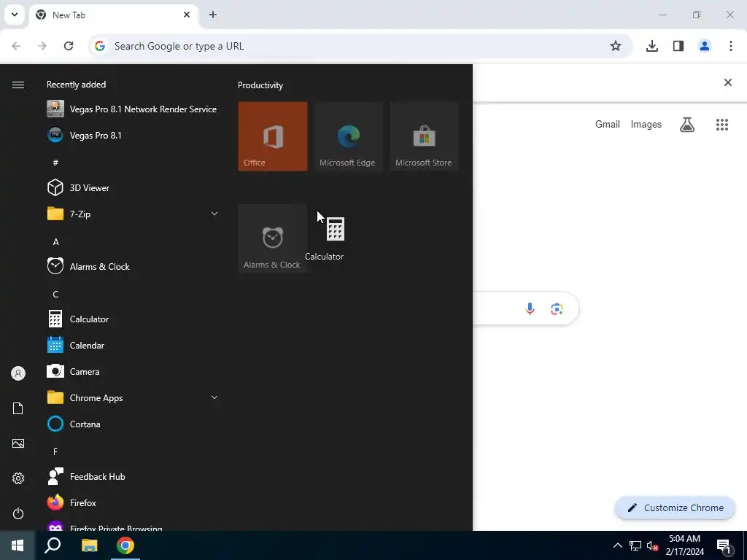Open Documents from the Start sidebar
Image resolution: width=747 pixels, height=560 pixels.
tap(18, 408)
